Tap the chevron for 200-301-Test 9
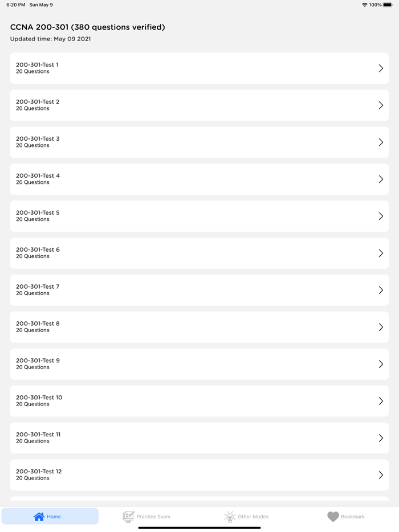Image resolution: width=399 pixels, height=532 pixels. pos(381,364)
